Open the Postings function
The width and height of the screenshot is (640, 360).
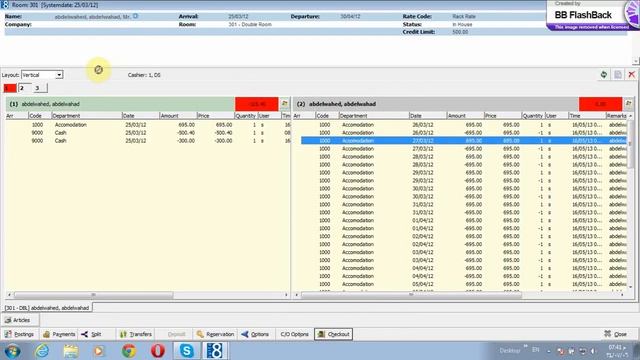(x=20, y=334)
